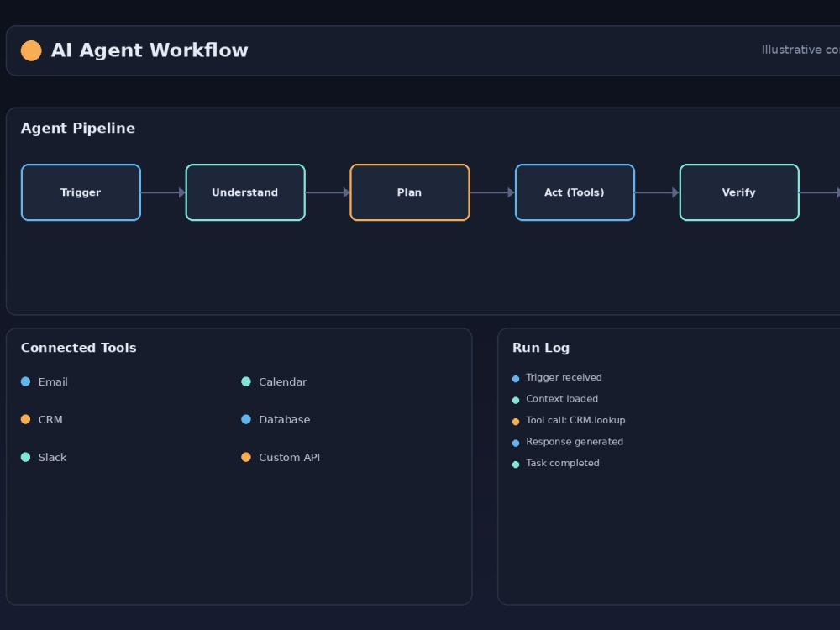Click the Run Log heading
The height and width of the screenshot is (630, 840).
click(x=540, y=349)
